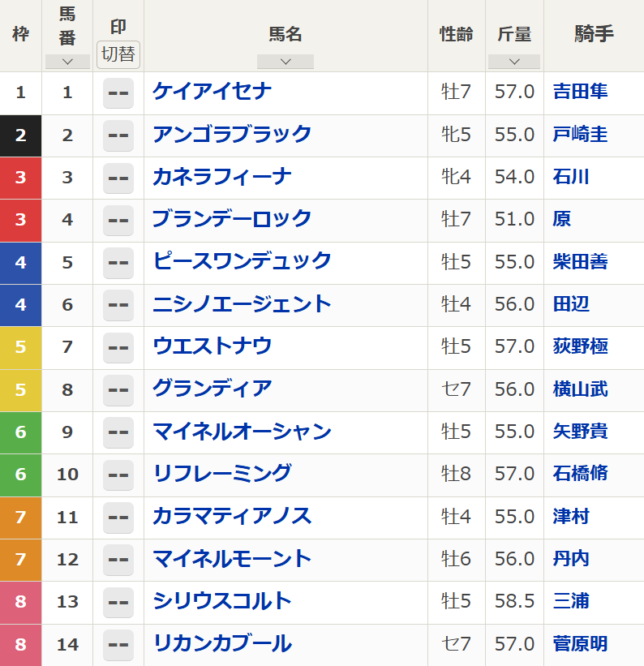The image size is (644, 666).
Task: Select the mark icon for シリウスコルト
Action: pyautogui.click(x=118, y=601)
